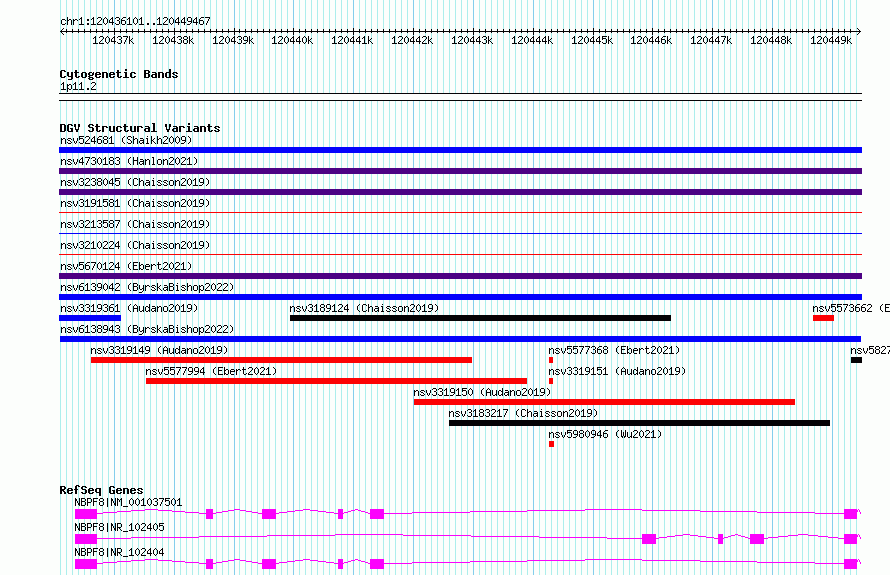Click the Cytogenetic Bands track title

[x=119, y=74]
